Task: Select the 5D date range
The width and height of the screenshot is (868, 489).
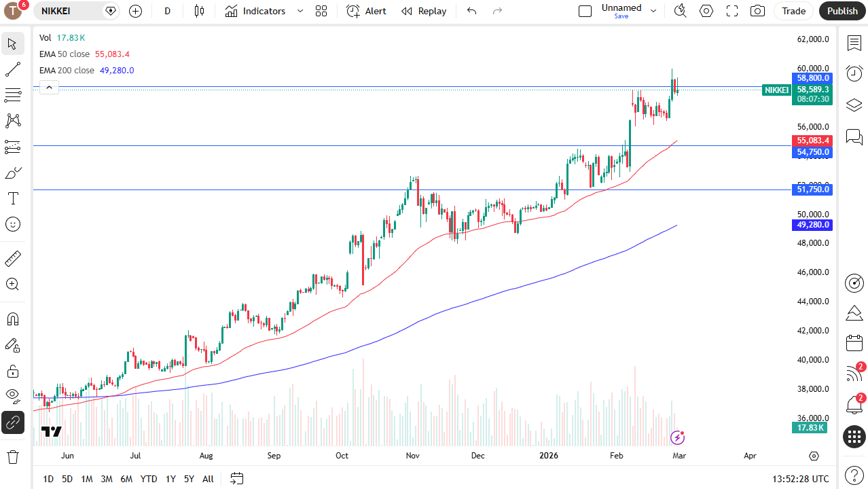Action: (67, 479)
